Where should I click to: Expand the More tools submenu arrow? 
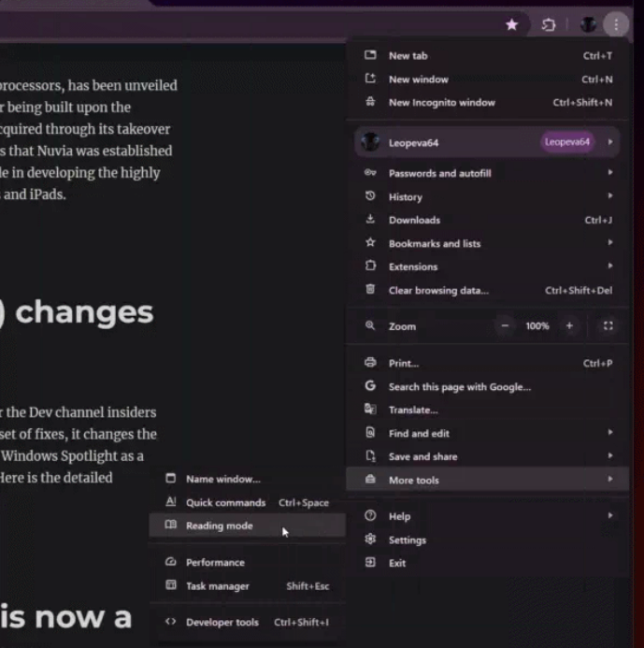(x=610, y=479)
